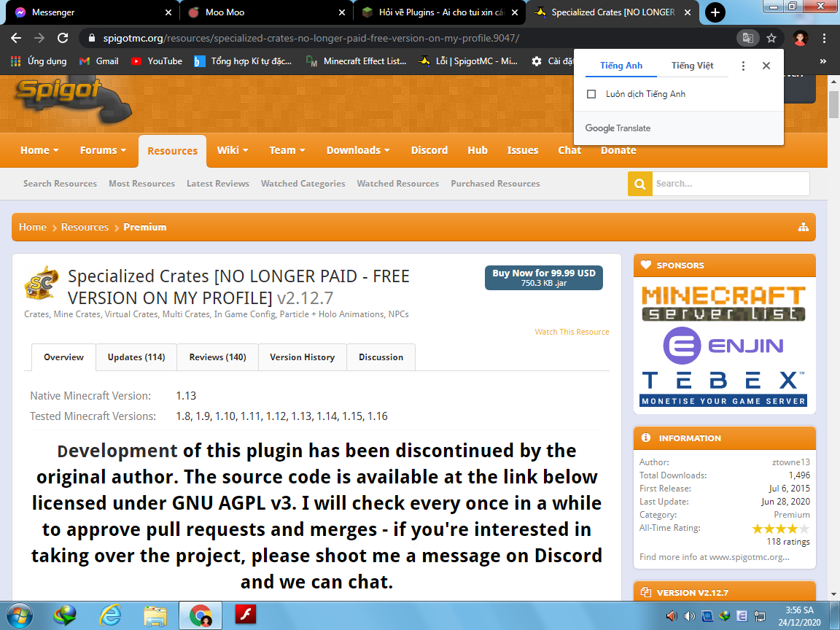Viewport: 840px width, 630px height.
Task: Expand the Forums dropdown menu
Action: pyautogui.click(x=103, y=150)
